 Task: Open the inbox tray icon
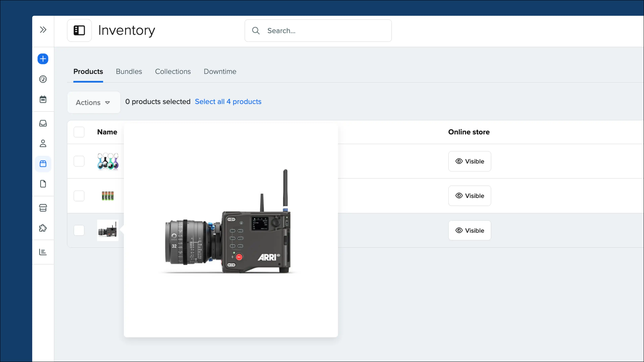(43, 123)
